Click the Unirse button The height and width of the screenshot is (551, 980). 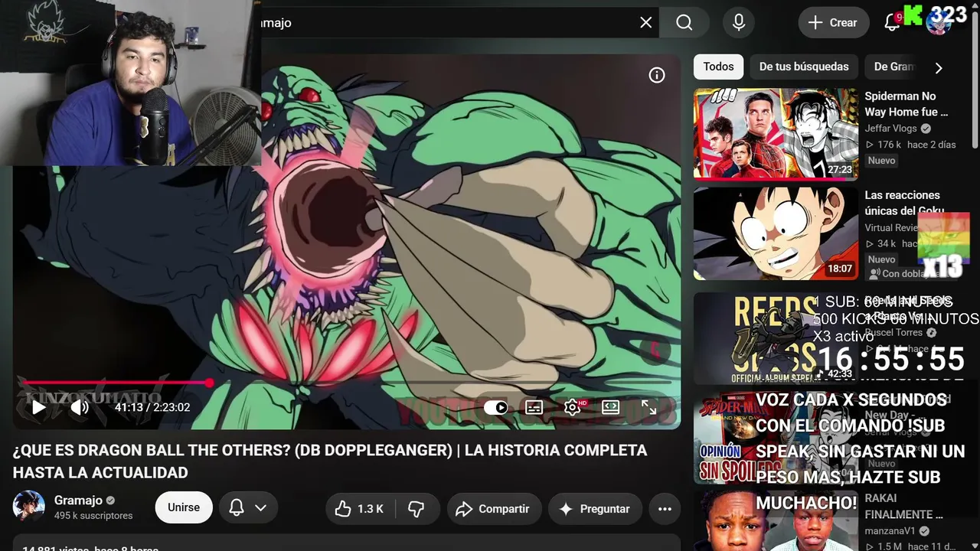coord(184,507)
